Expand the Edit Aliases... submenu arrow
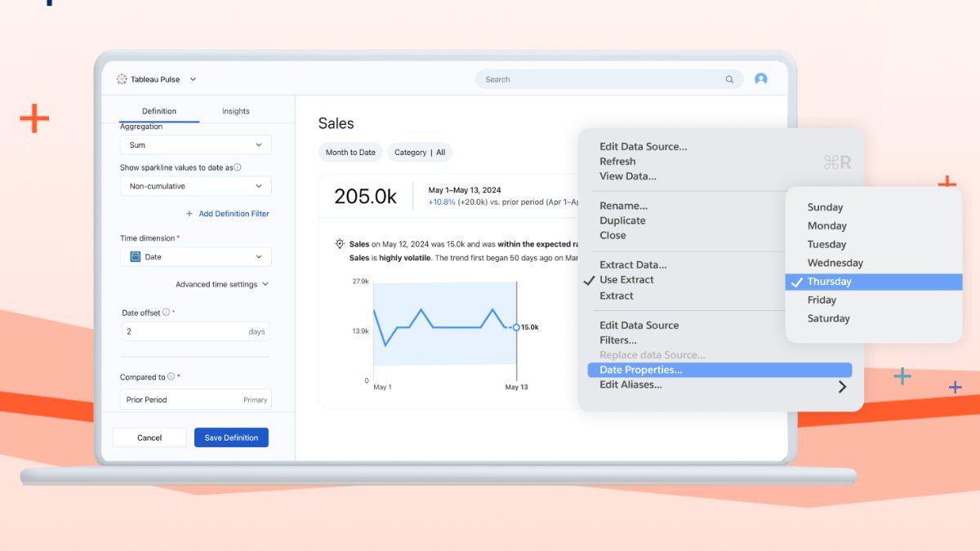The width and height of the screenshot is (980, 551). 842,386
